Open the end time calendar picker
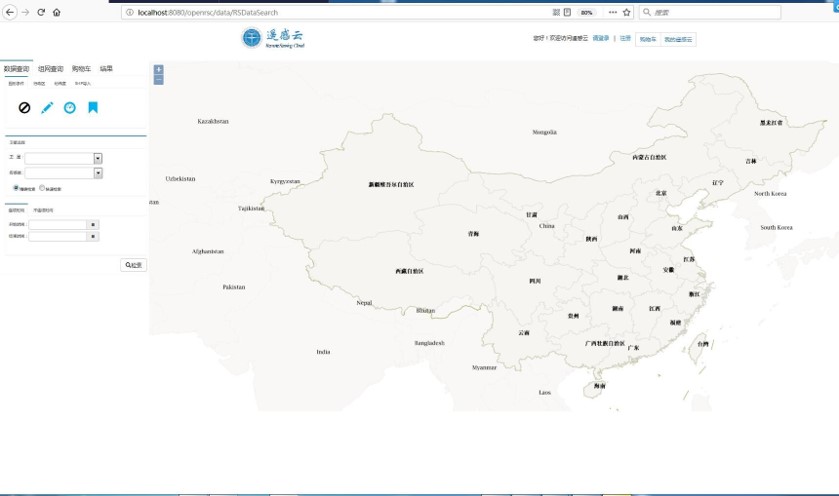839x496 pixels. tap(93, 237)
